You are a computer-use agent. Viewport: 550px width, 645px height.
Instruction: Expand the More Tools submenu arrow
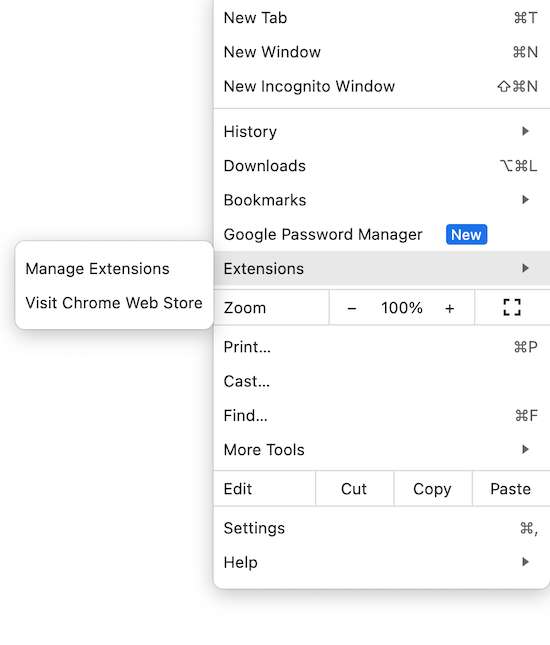[525, 449]
